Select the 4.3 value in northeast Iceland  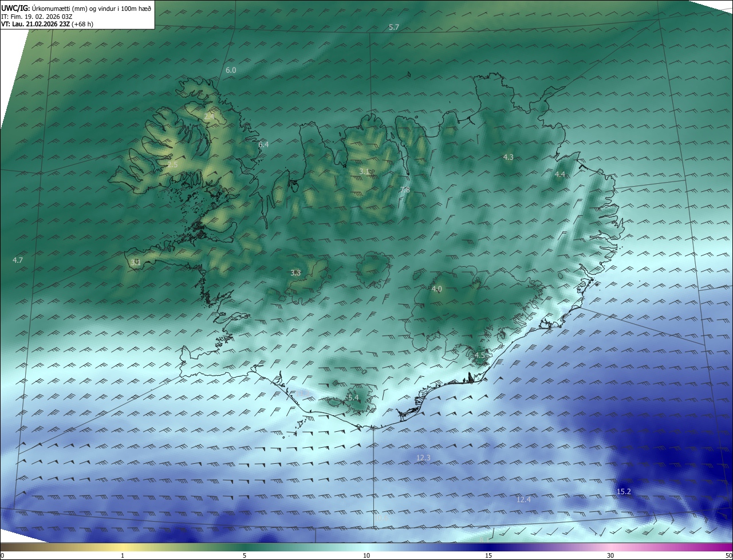pos(508,157)
